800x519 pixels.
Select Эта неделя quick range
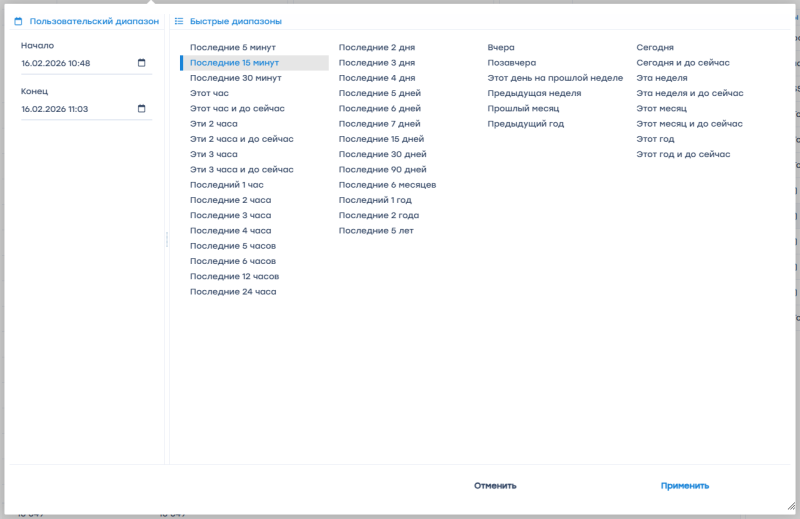point(662,77)
